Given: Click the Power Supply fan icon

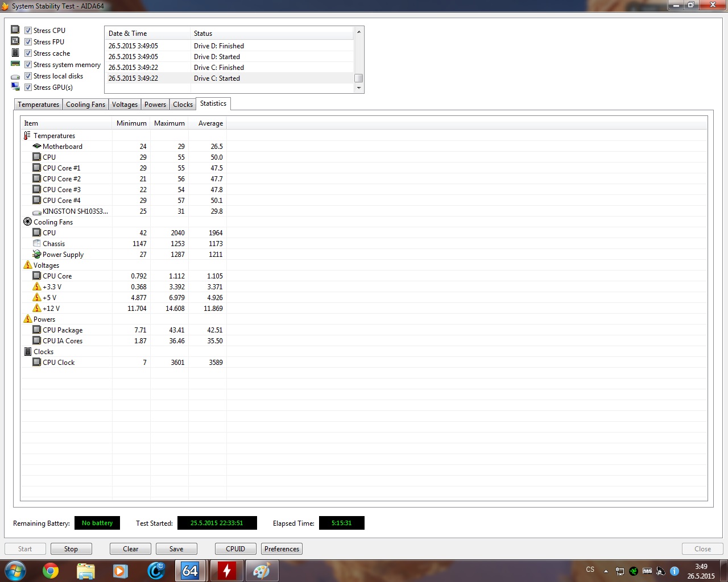Looking at the screenshot, I should tap(37, 254).
